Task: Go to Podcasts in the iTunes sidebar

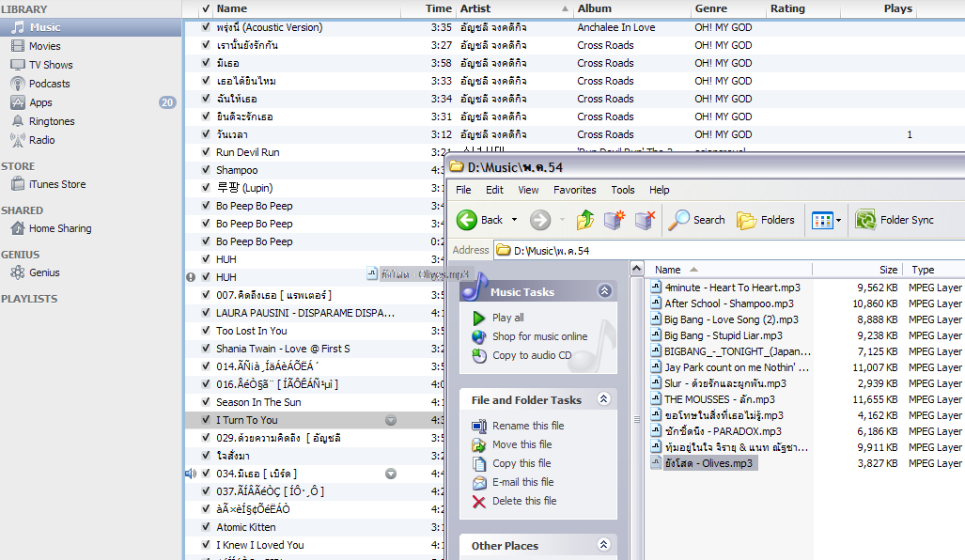Action: [49, 84]
